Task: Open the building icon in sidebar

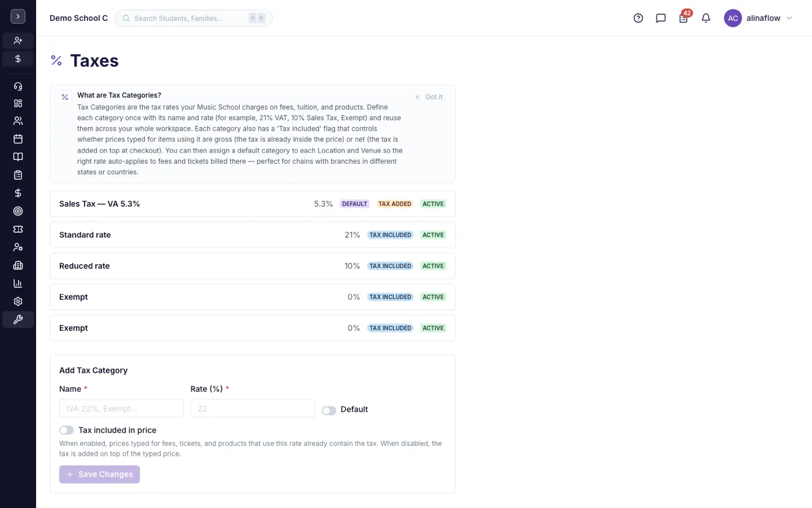Action: pos(18,265)
